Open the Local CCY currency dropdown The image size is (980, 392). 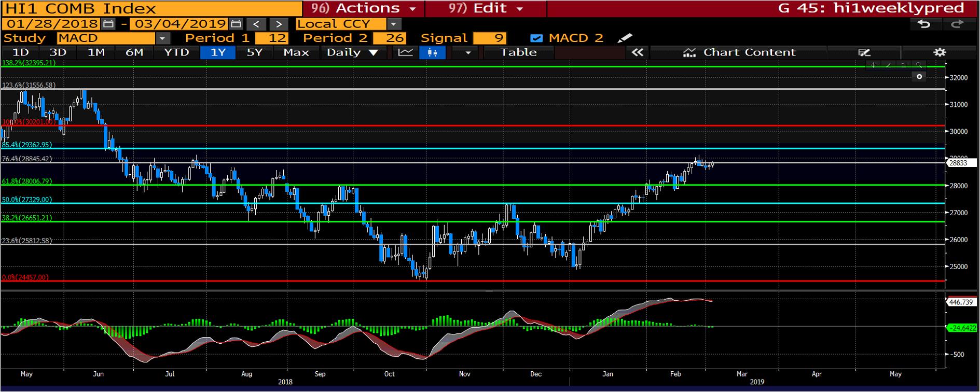394,24
